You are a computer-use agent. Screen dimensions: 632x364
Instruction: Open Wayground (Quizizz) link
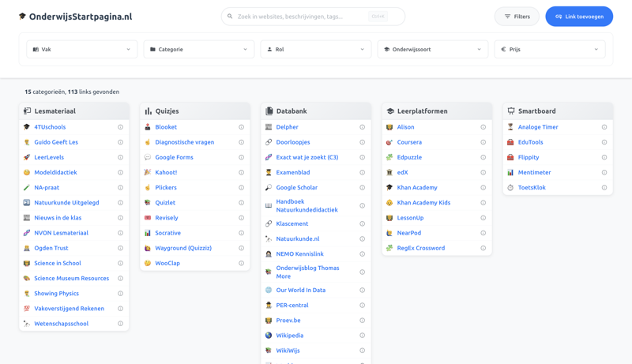pos(183,248)
